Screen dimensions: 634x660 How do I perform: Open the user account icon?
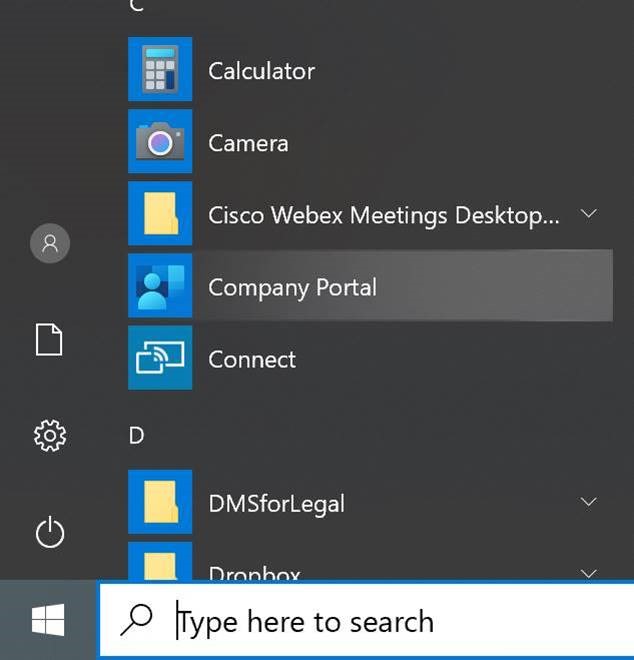50,243
